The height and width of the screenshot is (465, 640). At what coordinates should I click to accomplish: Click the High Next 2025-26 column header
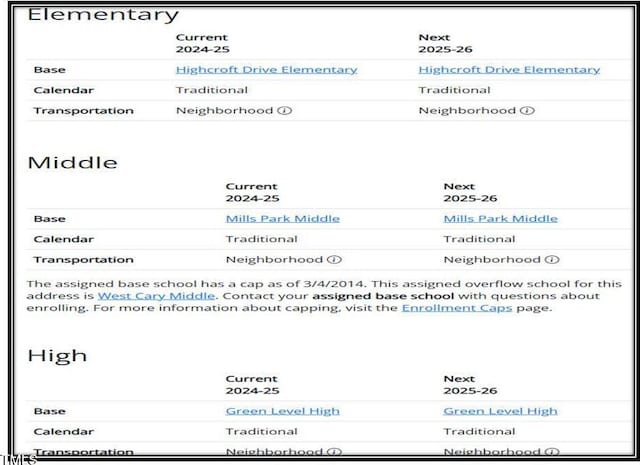pyautogui.click(x=470, y=385)
